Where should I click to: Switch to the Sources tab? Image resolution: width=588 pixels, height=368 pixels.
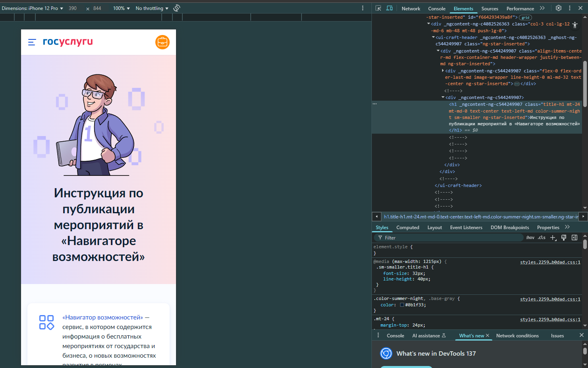[x=489, y=8]
